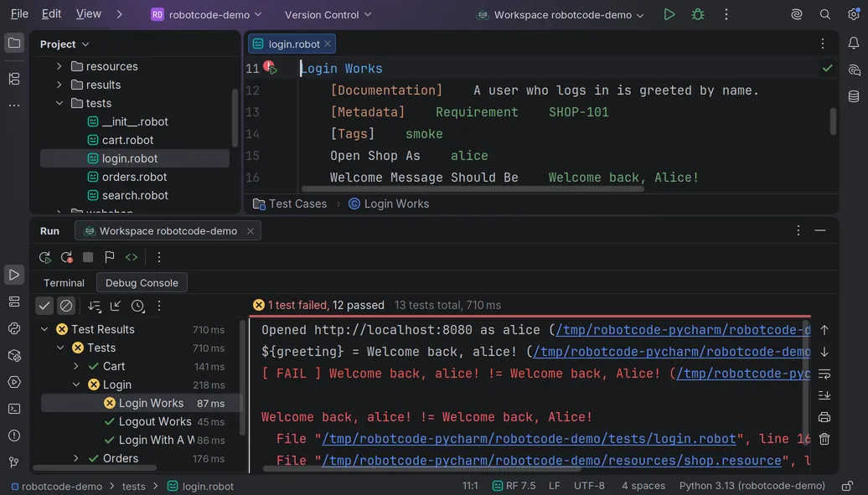
Task: Open the Notifications bell
Action: [x=854, y=44]
